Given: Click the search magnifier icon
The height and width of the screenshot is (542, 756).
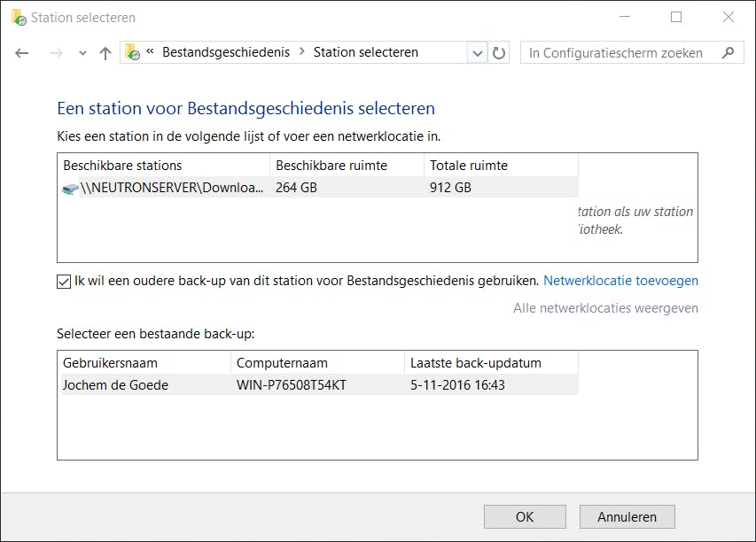Looking at the screenshot, I should (728, 53).
